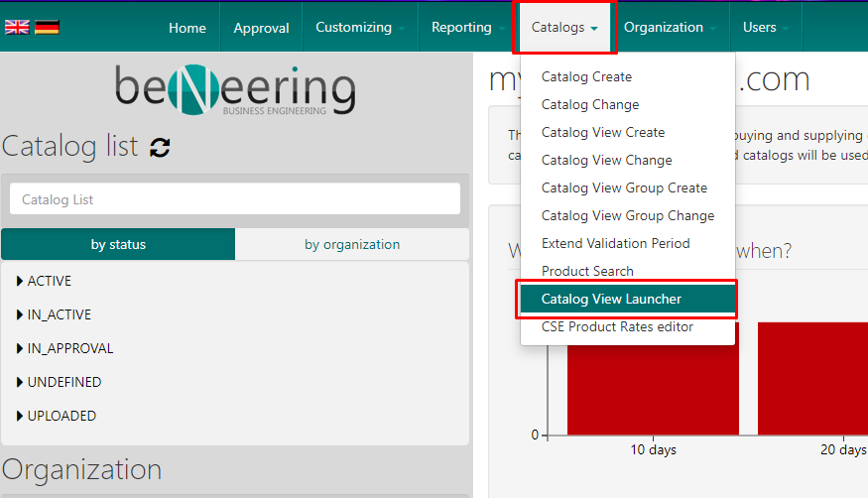Screen dimensions: 868x498
Task: Open the Reporting page
Action: (x=461, y=27)
